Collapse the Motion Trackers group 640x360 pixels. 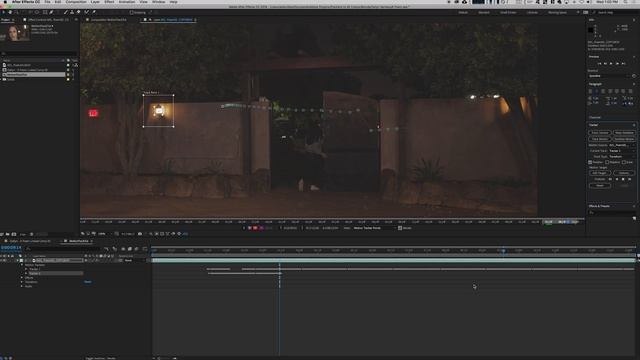coord(22,265)
